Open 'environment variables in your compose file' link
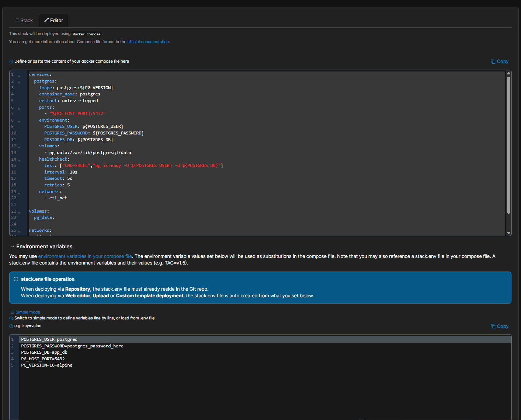 [85, 256]
